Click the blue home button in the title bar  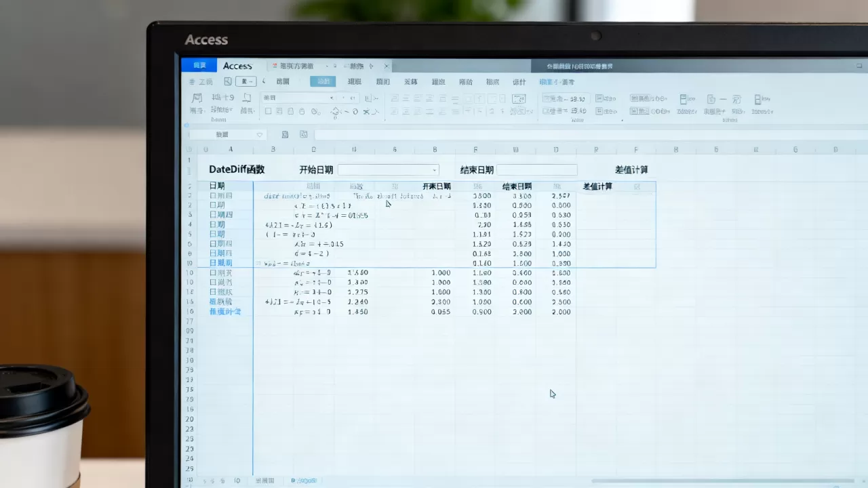tap(199, 66)
